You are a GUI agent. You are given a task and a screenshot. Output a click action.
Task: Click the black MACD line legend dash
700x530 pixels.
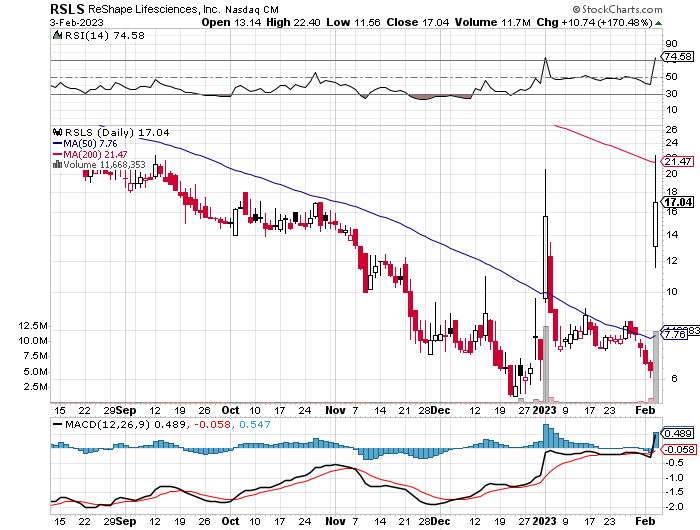(58, 424)
